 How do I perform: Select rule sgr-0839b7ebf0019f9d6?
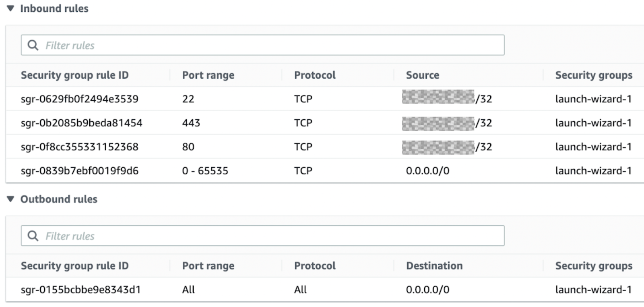click(80, 171)
